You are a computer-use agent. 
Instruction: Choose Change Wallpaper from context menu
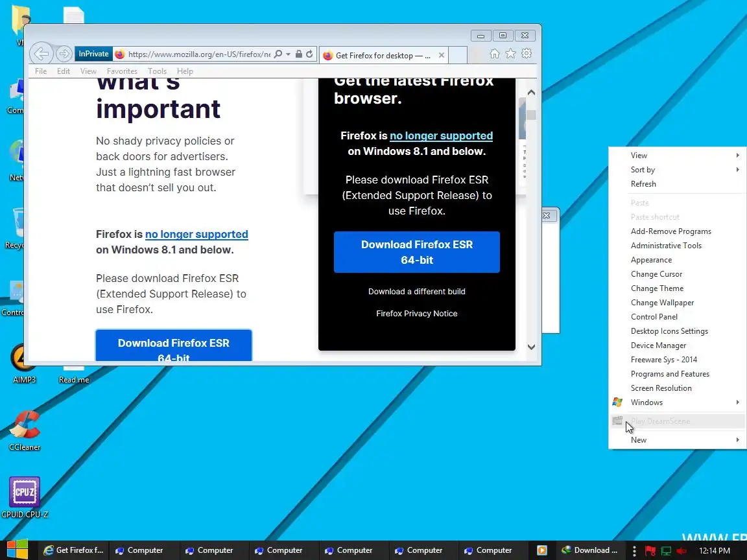[678, 303]
